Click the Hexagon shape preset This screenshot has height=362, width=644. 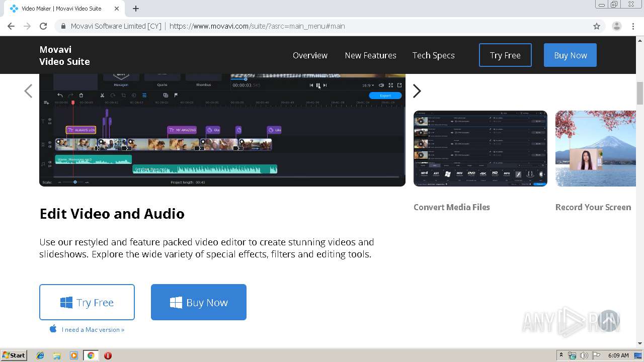tap(121, 78)
